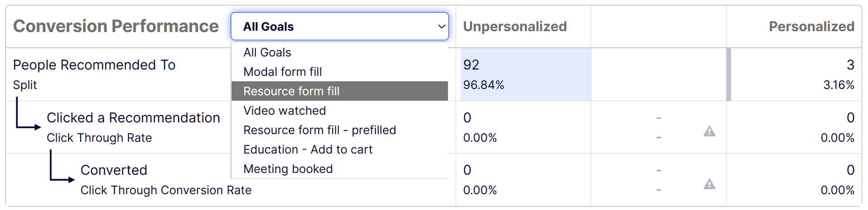868x210 pixels.
Task: Choose Education - Add to cart goal
Action: pyautogui.click(x=308, y=149)
